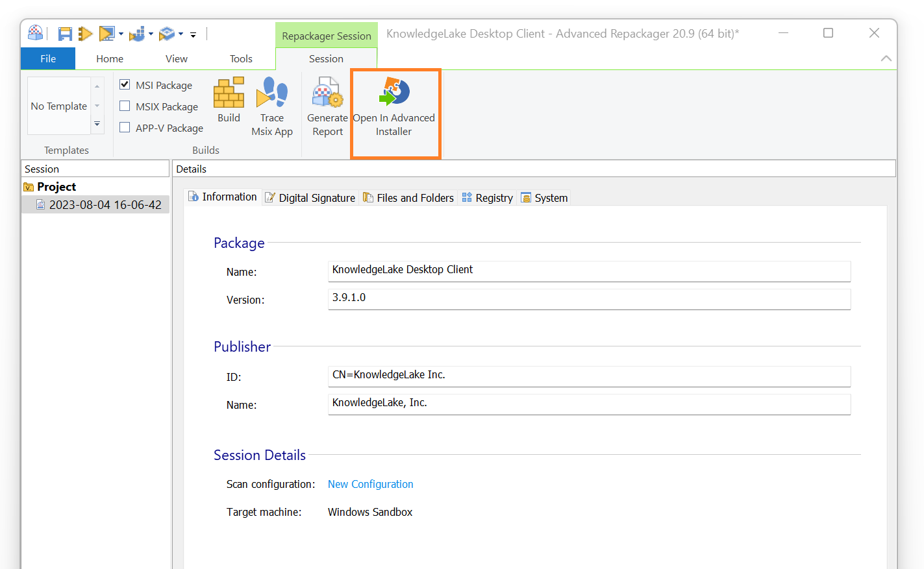The height and width of the screenshot is (569, 924).
Task: Click the Advanced Repackager app icon
Action: click(36, 32)
